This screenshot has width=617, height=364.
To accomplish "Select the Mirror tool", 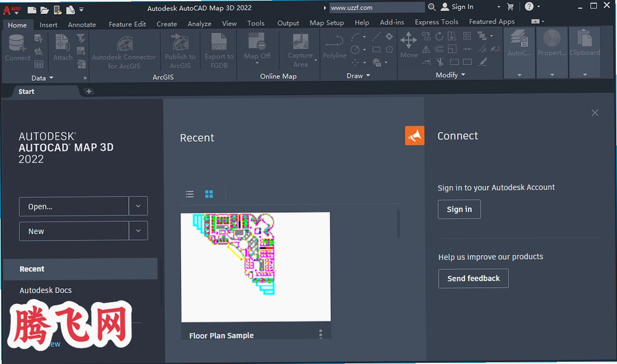I will point(426,49).
